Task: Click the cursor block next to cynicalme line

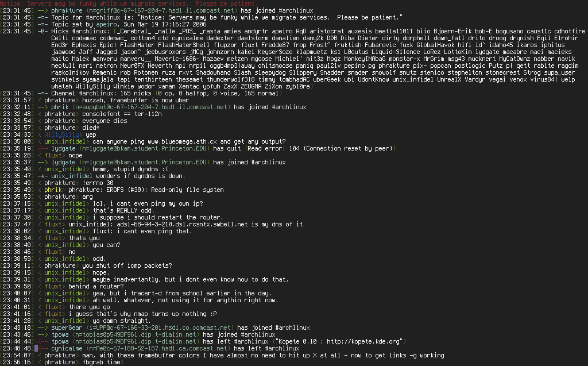Action: 36,348
